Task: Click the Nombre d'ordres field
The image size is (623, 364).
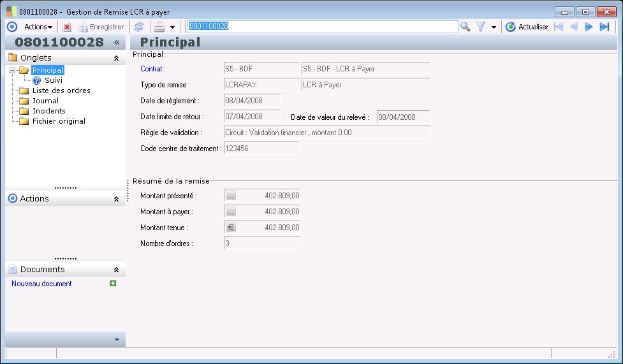Action: (261, 243)
